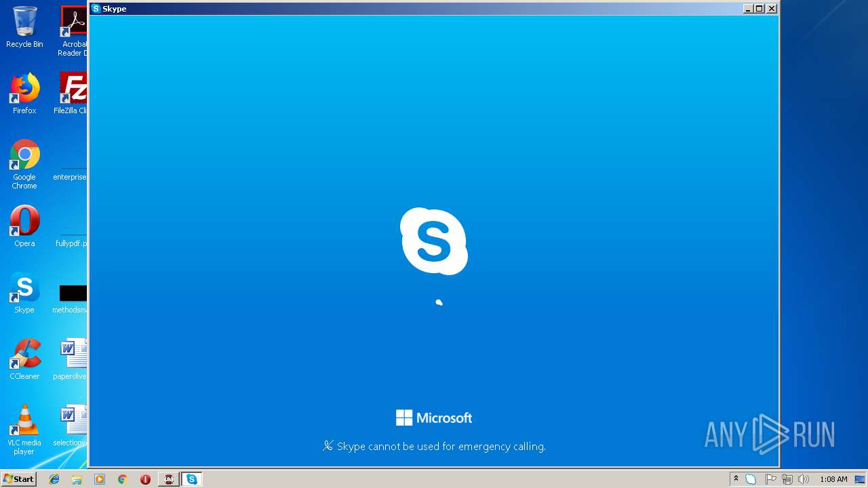Minimize the Skype window
The width and height of the screenshot is (868, 488).
(x=748, y=9)
